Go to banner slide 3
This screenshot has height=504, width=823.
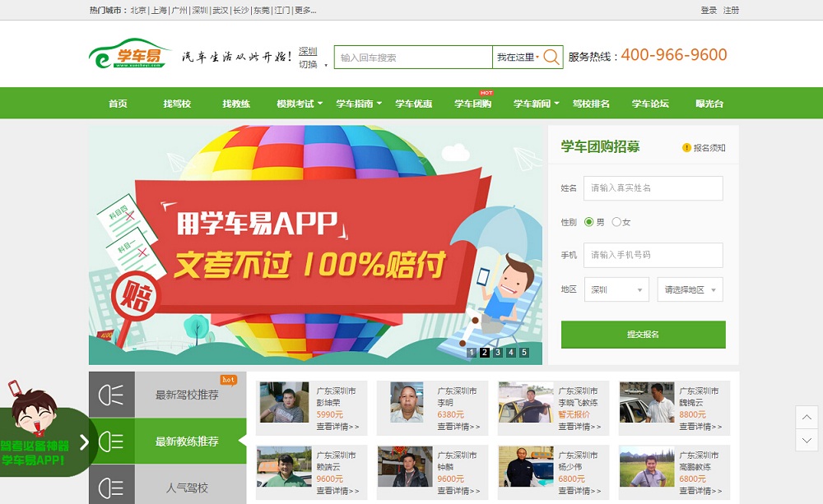click(x=498, y=353)
